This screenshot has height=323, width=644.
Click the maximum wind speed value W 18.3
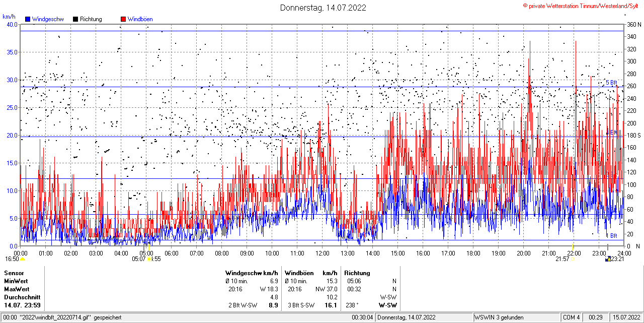(269, 289)
